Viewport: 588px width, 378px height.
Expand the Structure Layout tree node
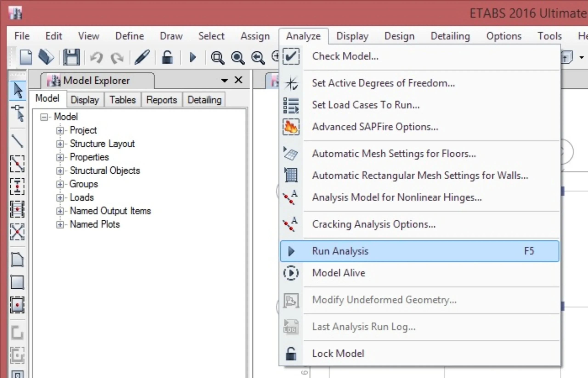(x=60, y=144)
